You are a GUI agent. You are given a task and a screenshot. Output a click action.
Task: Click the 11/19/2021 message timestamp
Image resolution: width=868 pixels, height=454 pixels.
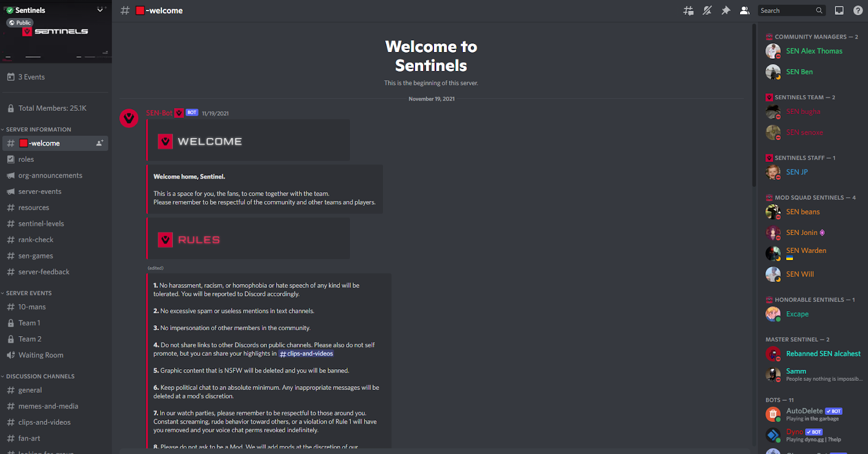tap(215, 113)
